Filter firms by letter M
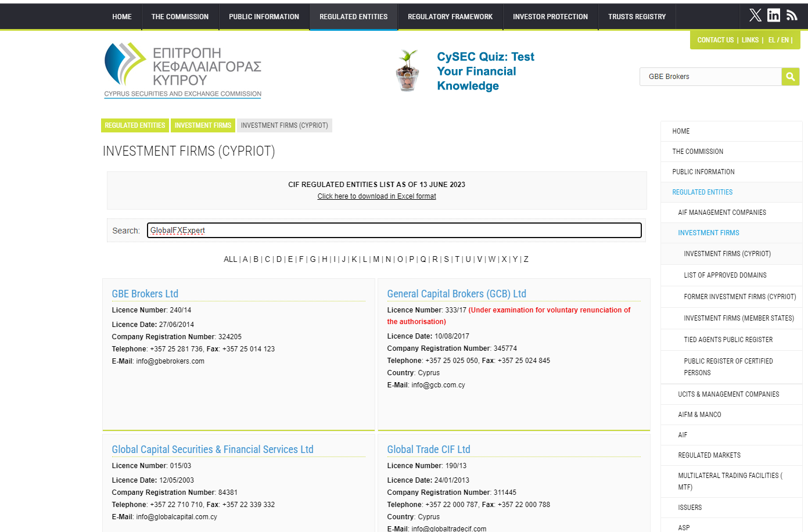 (376, 260)
